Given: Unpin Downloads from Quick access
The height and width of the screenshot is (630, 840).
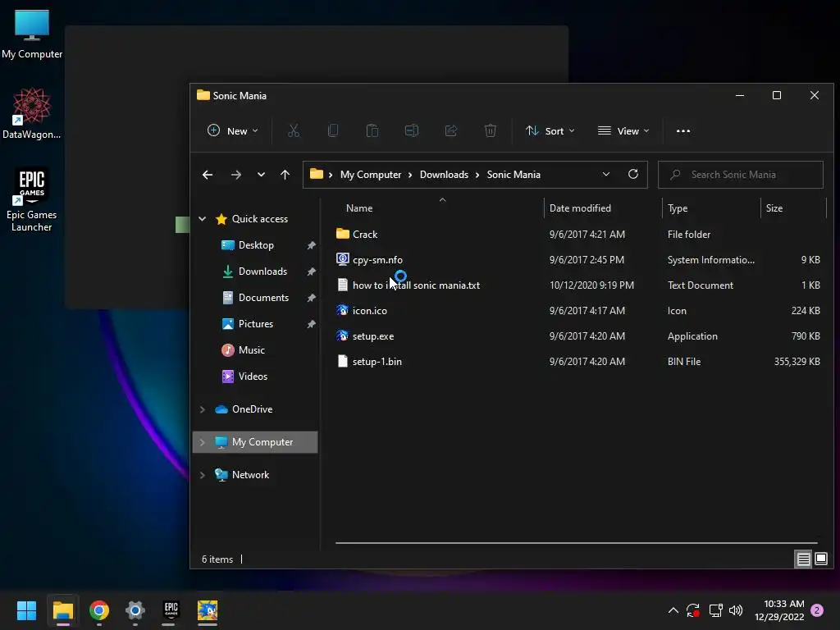Looking at the screenshot, I should [311, 272].
